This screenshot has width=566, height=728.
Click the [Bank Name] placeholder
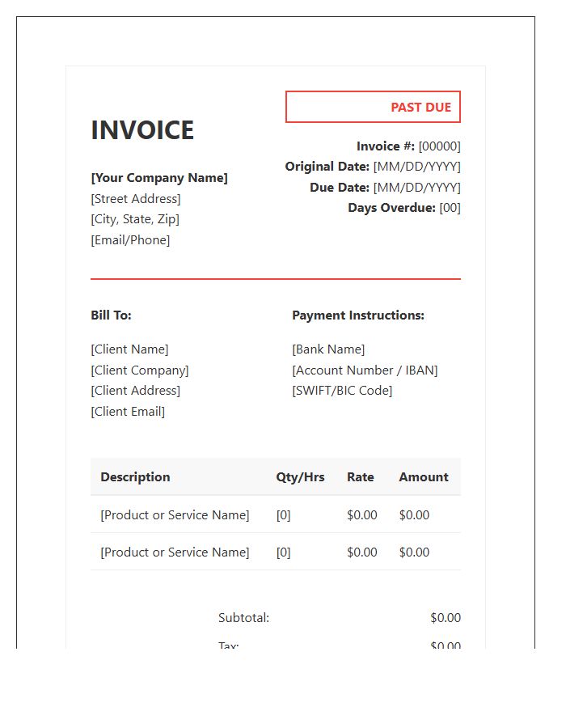pos(328,349)
